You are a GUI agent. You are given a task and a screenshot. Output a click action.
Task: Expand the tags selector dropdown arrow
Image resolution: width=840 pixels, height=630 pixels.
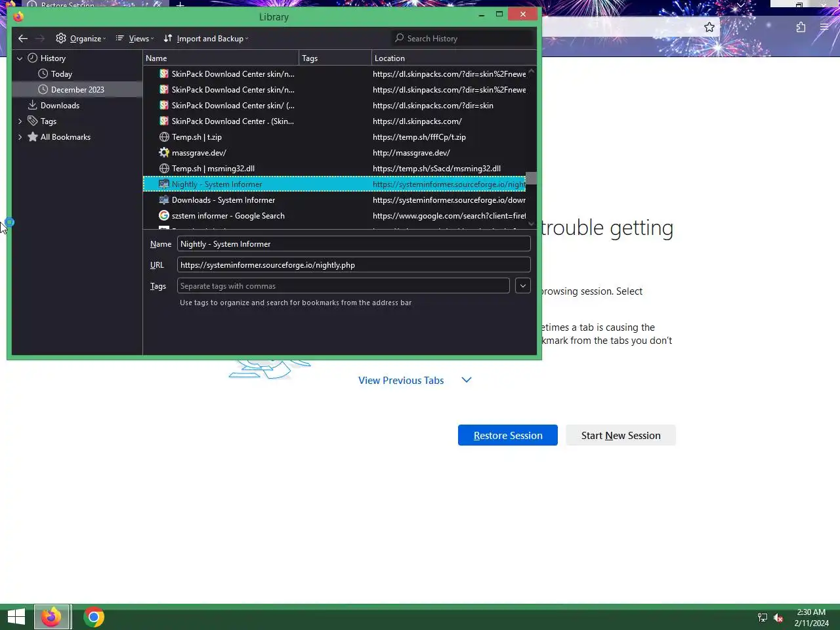click(x=523, y=286)
